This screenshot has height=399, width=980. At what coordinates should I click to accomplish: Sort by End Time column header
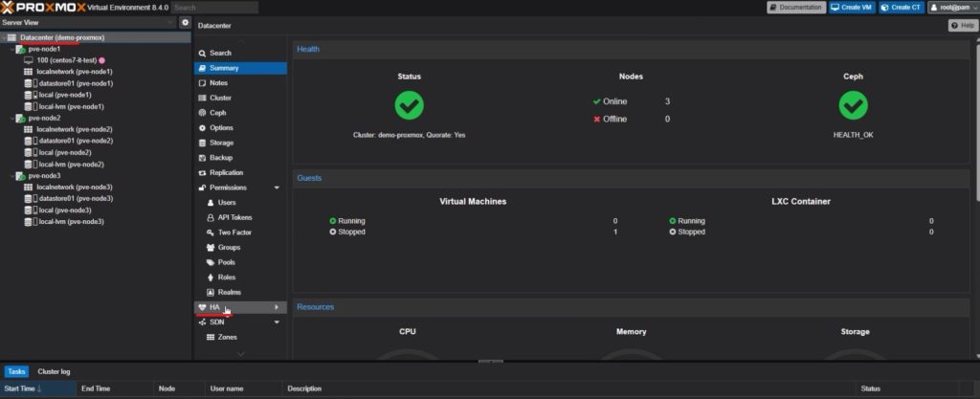coord(116,388)
